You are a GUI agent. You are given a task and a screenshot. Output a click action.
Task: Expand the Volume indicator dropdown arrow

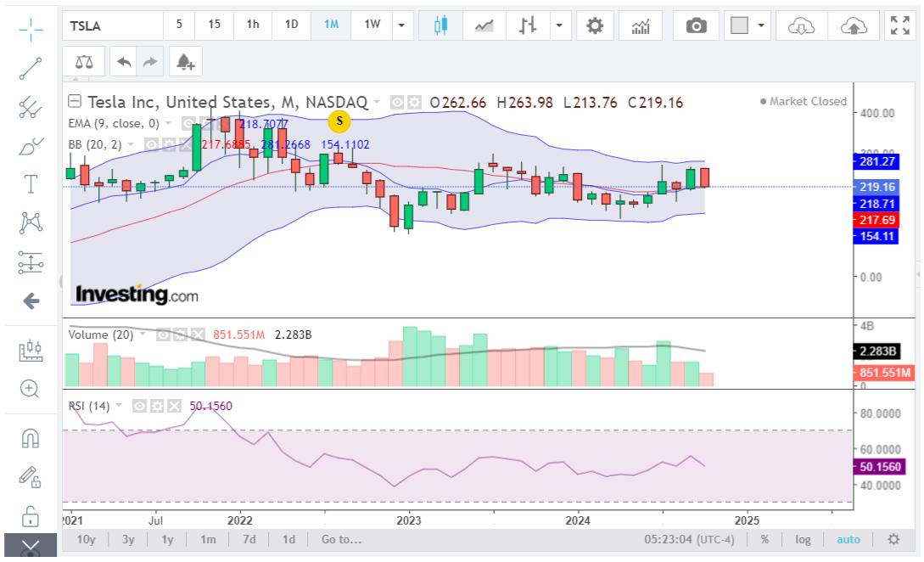[x=143, y=334]
